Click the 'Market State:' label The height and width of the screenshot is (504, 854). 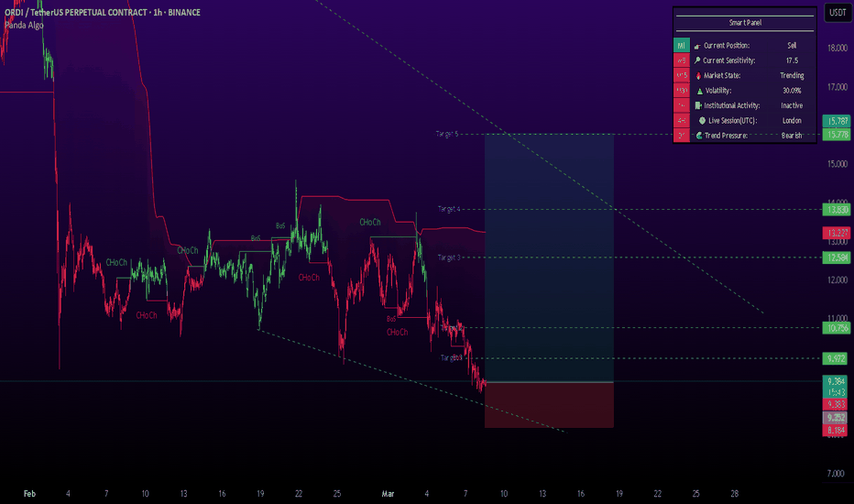(722, 76)
